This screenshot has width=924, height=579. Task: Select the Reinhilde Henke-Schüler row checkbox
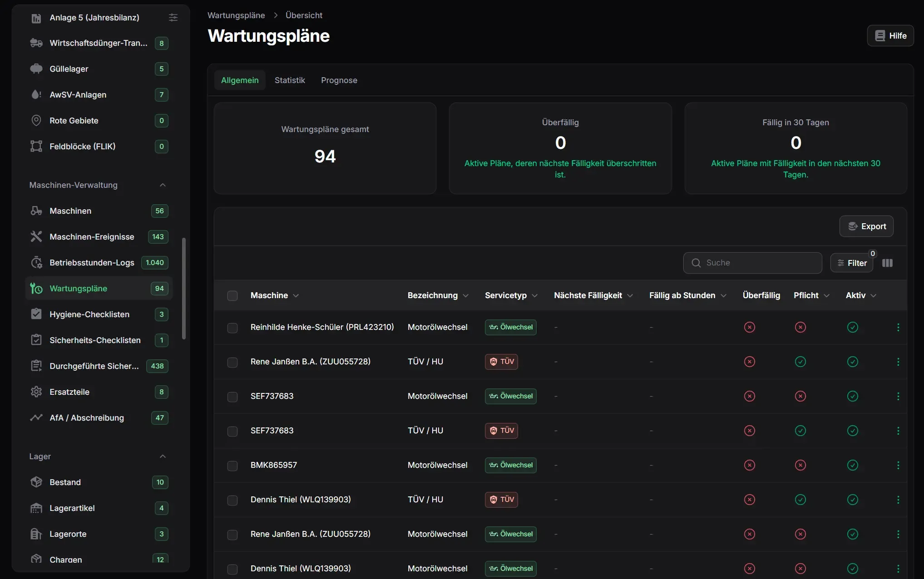click(232, 328)
